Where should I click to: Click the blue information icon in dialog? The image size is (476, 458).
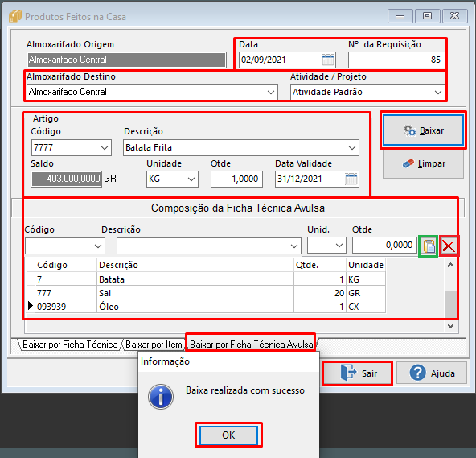pos(161,397)
